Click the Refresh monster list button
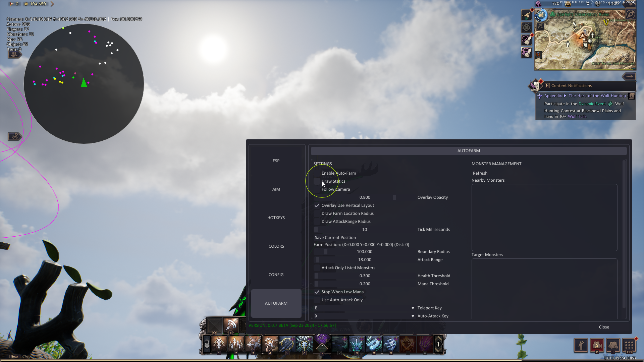This screenshot has width=644, height=362. coord(480,173)
